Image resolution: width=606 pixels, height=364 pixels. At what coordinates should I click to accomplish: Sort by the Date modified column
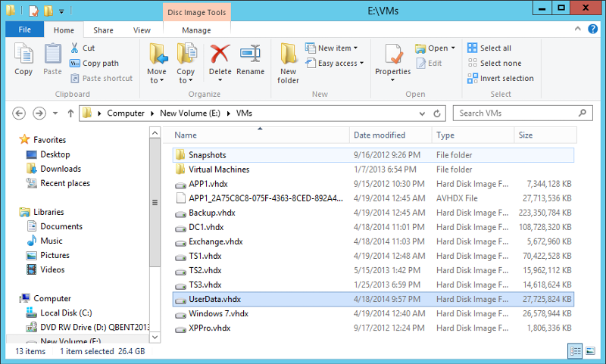391,135
